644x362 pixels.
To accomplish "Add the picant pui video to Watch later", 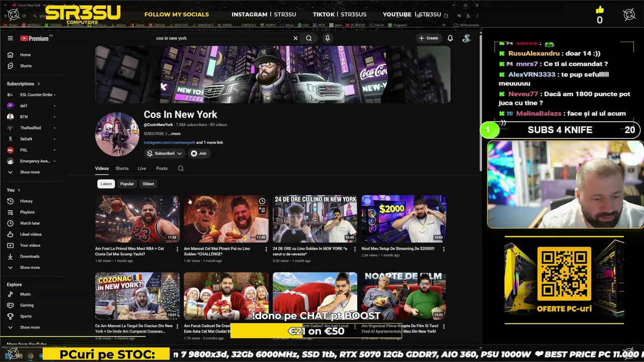I will [x=262, y=201].
